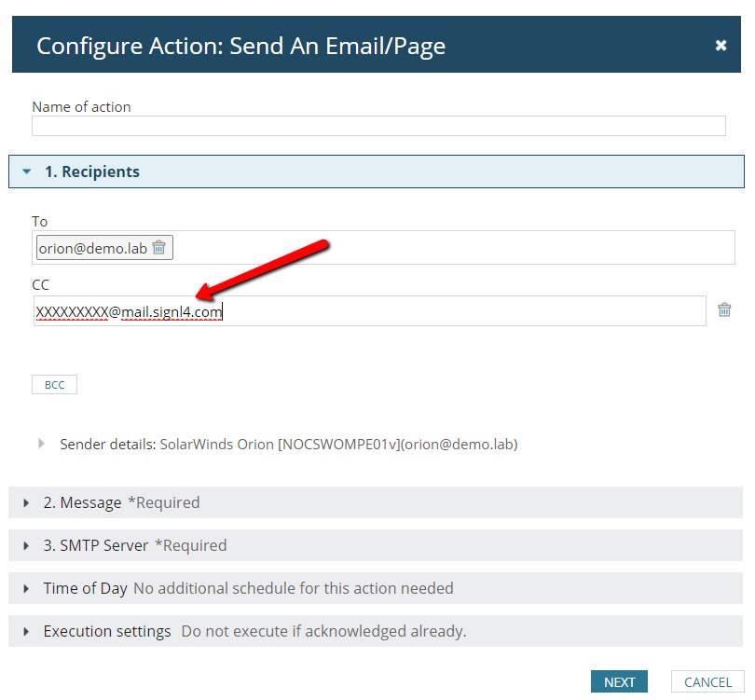Click the CANCEL button
755x700 pixels.
click(707, 681)
